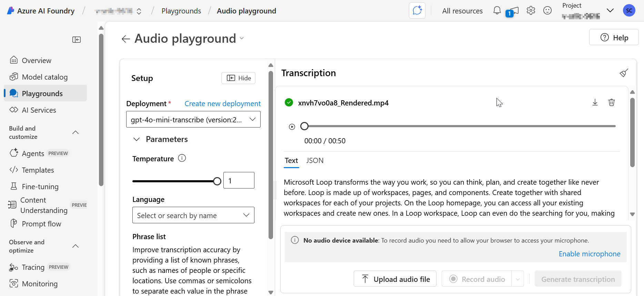The image size is (644, 296).
Task: Open the Record audio dropdown arrow
Action: click(518, 279)
